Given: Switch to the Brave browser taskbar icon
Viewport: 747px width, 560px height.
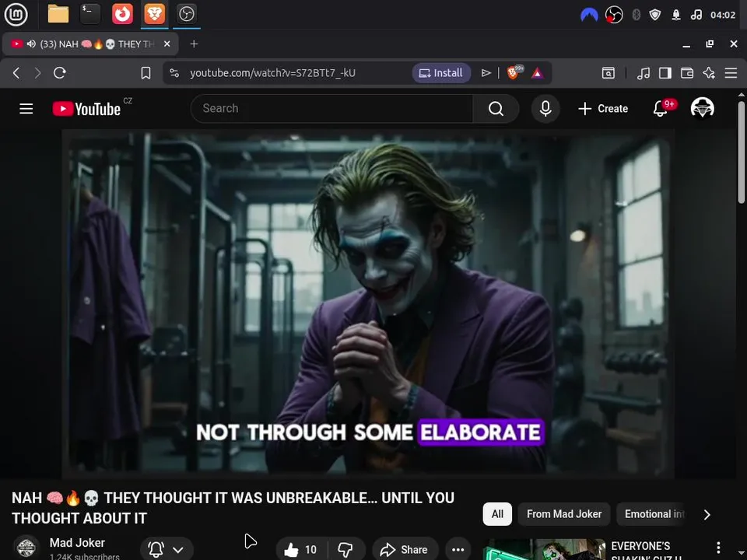Looking at the screenshot, I should (x=154, y=14).
